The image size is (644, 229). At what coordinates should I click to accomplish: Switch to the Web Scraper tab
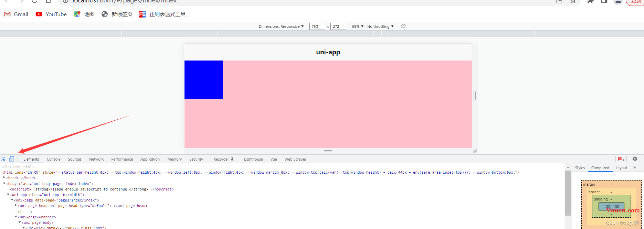[x=295, y=159]
